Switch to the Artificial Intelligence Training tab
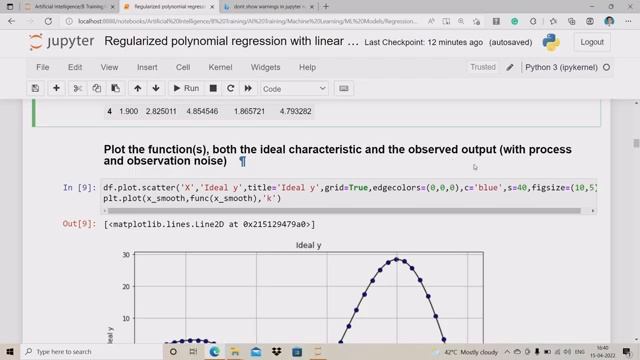 pyautogui.click(x=69, y=7)
